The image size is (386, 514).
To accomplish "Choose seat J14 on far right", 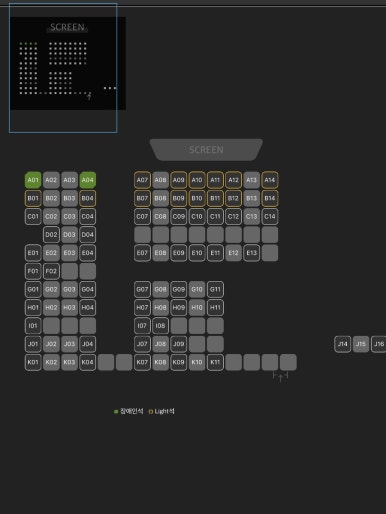I will pos(343,344).
